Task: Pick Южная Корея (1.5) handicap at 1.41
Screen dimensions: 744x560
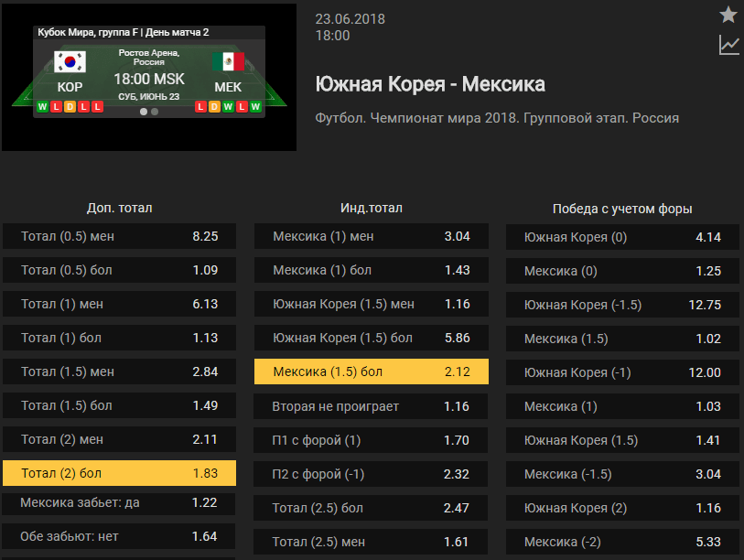Action: (x=622, y=440)
